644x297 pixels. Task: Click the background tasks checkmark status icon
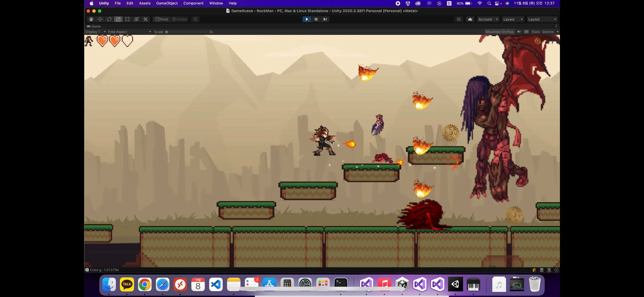pyautogui.click(x=556, y=270)
